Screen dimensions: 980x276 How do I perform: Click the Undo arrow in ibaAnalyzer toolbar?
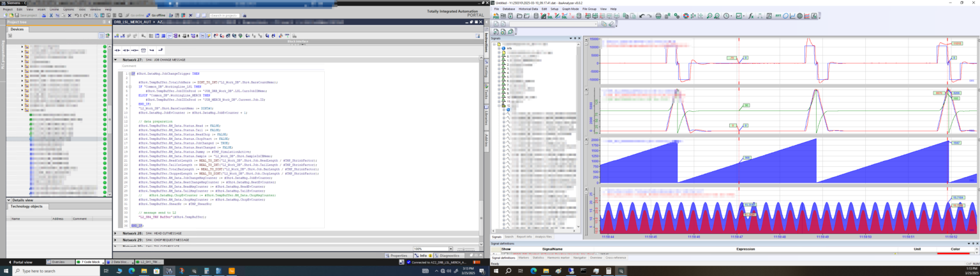pyautogui.click(x=642, y=16)
